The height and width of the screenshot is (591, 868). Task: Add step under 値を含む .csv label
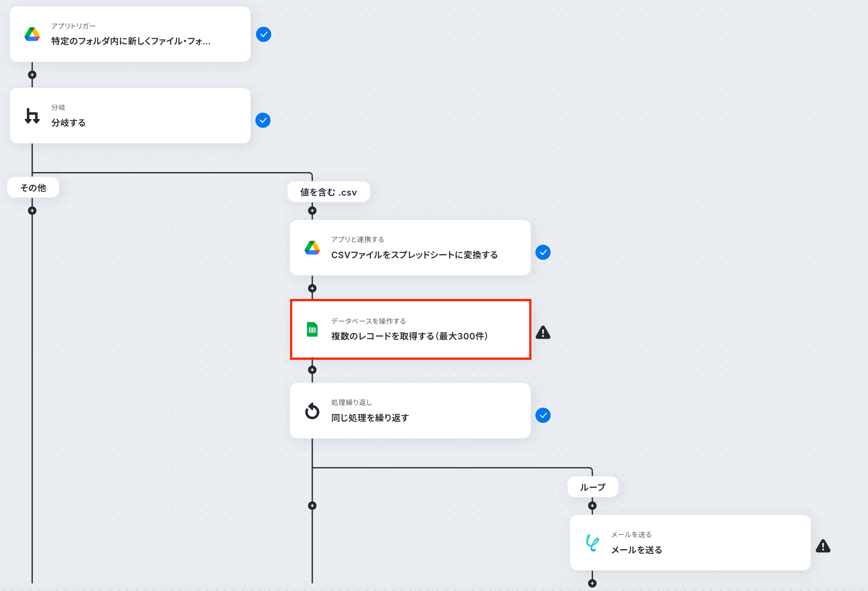tap(312, 211)
